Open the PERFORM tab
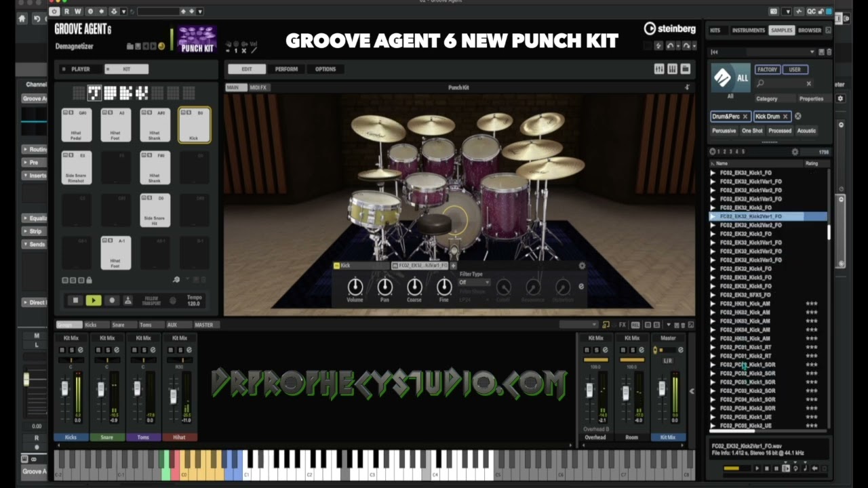This screenshot has height=488, width=868. (x=286, y=69)
